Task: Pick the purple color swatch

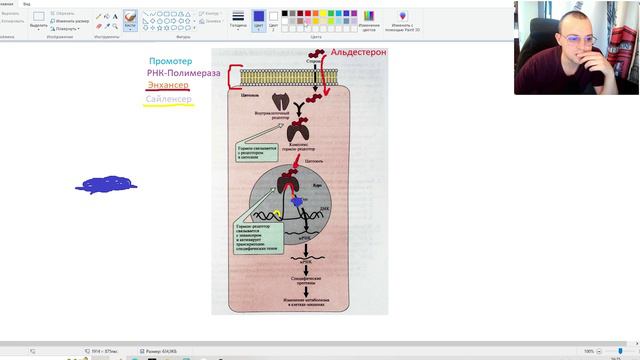Action: click(354, 13)
